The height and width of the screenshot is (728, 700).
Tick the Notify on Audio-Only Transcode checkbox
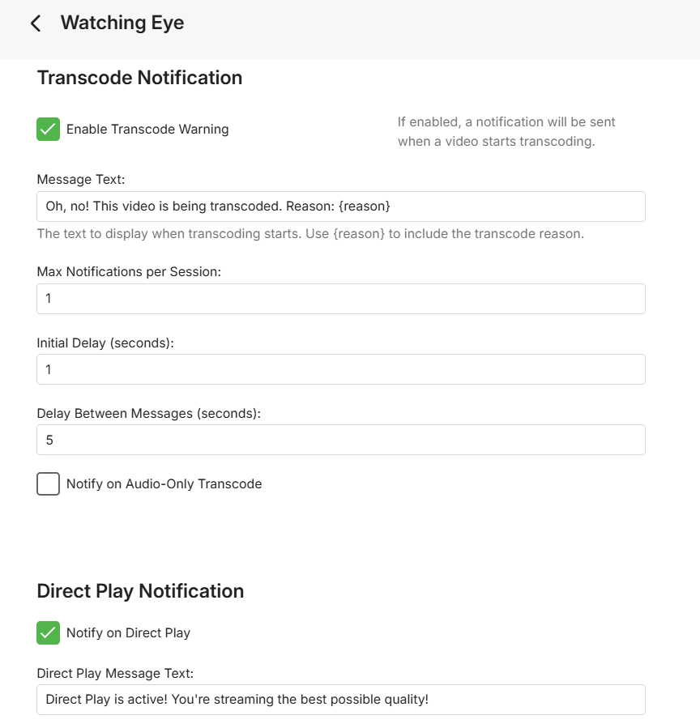pyautogui.click(x=49, y=483)
